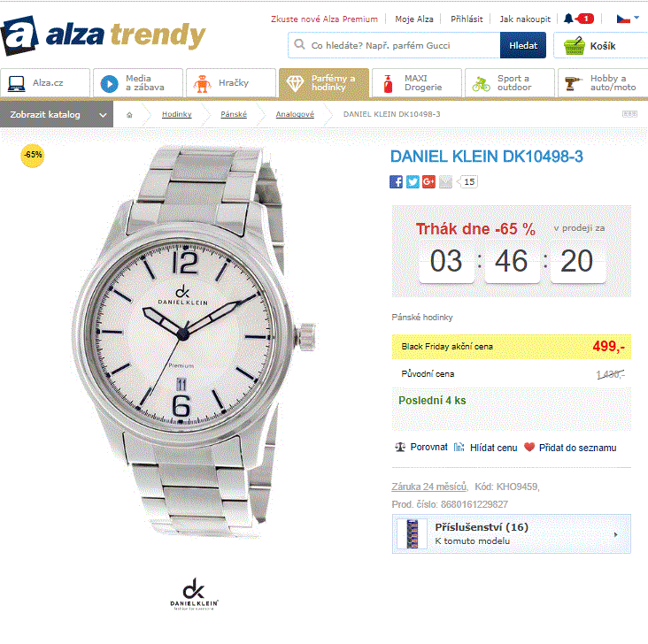This screenshot has height=644, width=648.
Task: Switch to the Hračky category tab
Action: click(x=230, y=82)
